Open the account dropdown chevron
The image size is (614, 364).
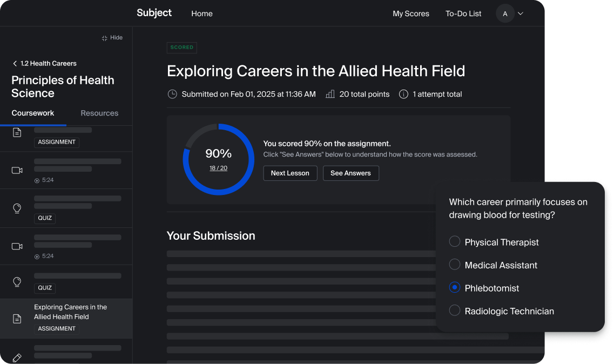coord(521,14)
